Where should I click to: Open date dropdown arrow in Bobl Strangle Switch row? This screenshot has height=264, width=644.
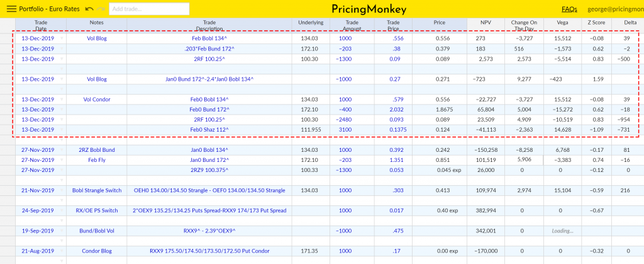[x=62, y=190]
